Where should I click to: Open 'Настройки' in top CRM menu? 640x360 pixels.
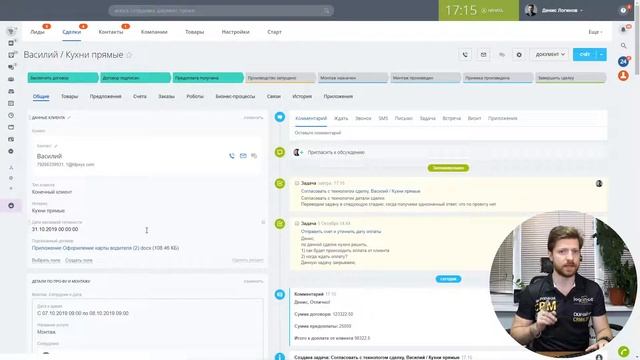(x=236, y=32)
